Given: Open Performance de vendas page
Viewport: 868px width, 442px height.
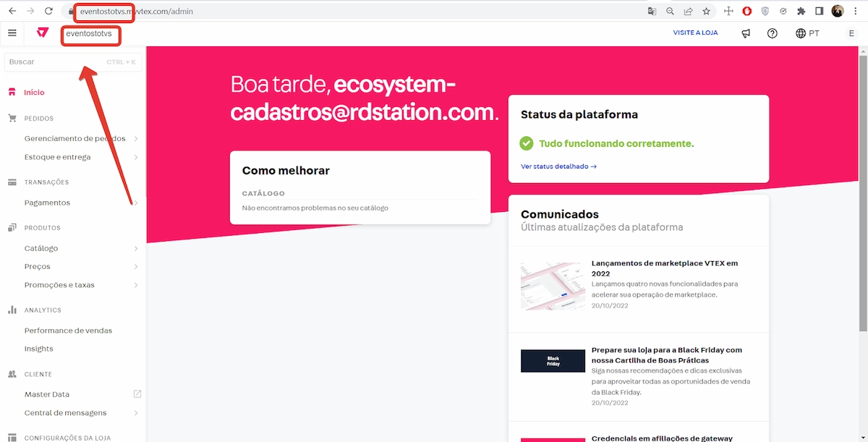Looking at the screenshot, I should [69, 331].
